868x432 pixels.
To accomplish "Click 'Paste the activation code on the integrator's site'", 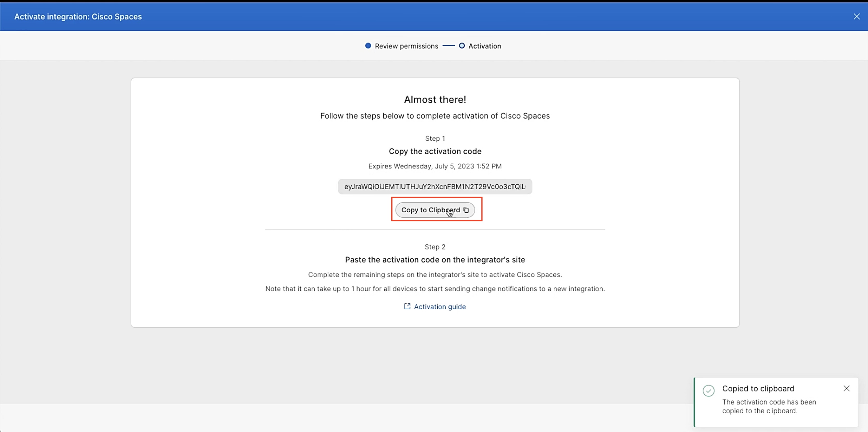I will pyautogui.click(x=435, y=260).
